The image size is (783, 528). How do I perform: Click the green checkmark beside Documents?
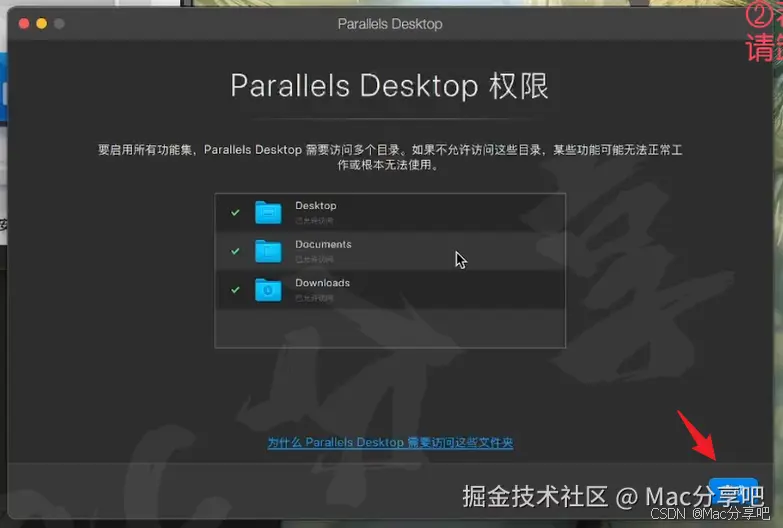click(x=235, y=251)
